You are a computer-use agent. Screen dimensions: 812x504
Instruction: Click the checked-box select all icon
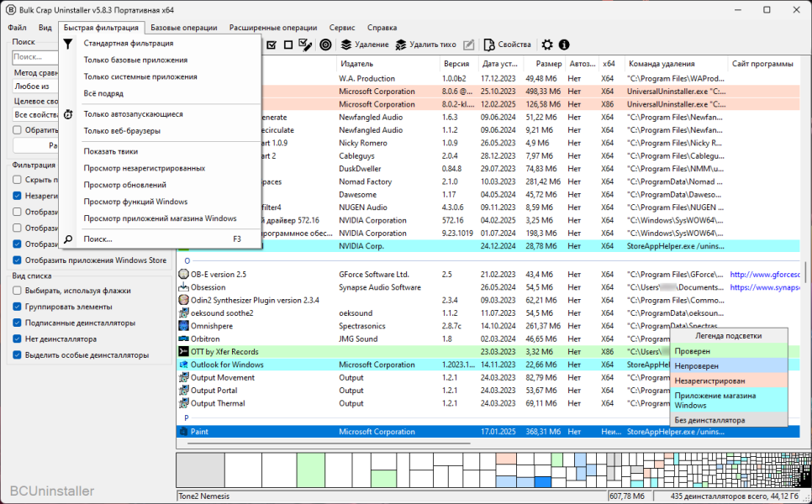(272, 45)
